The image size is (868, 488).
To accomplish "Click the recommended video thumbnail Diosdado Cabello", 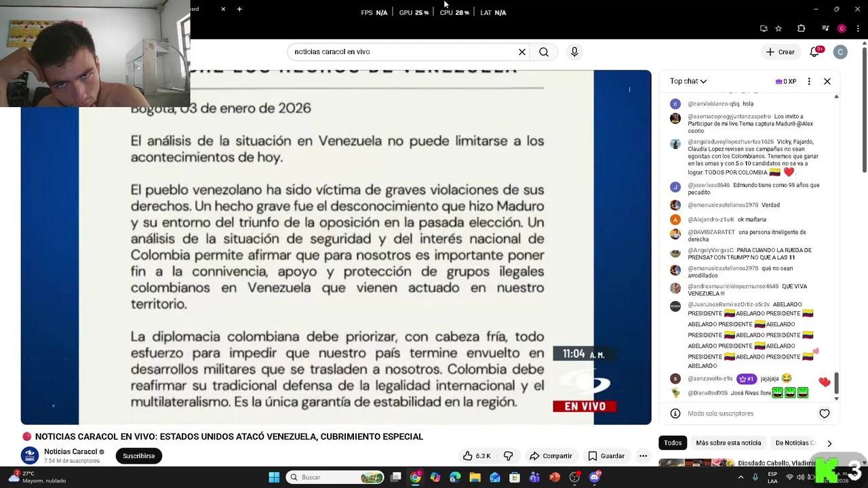I will coord(696,464).
